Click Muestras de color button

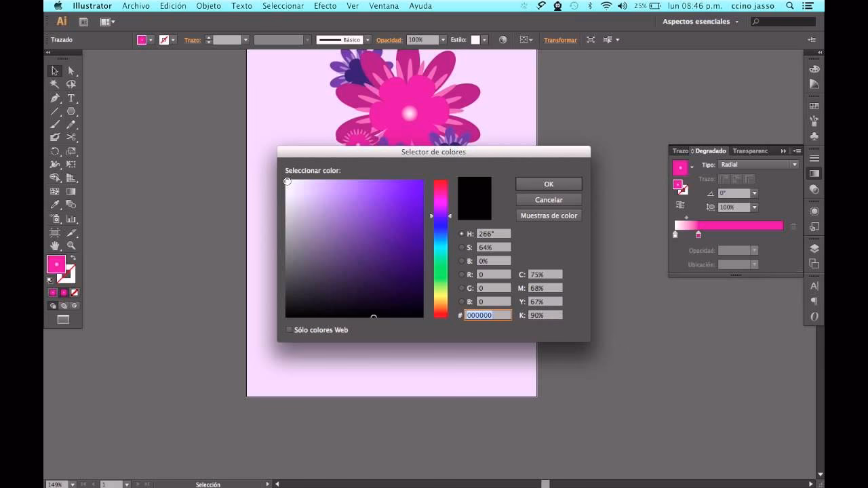[549, 216]
